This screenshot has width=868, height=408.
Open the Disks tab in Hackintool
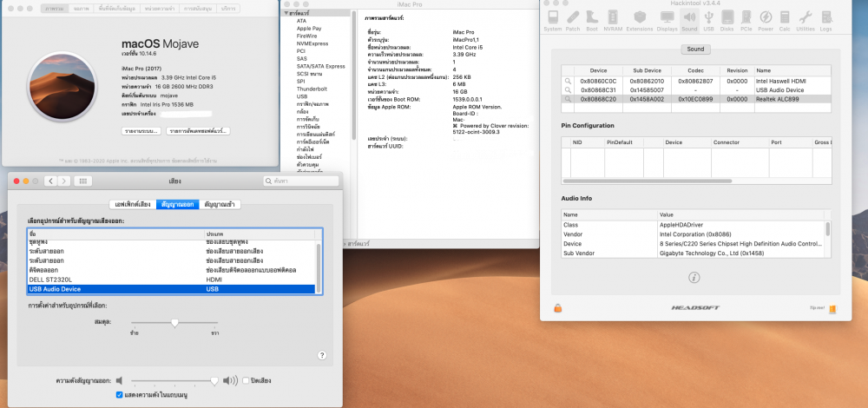coord(727,21)
